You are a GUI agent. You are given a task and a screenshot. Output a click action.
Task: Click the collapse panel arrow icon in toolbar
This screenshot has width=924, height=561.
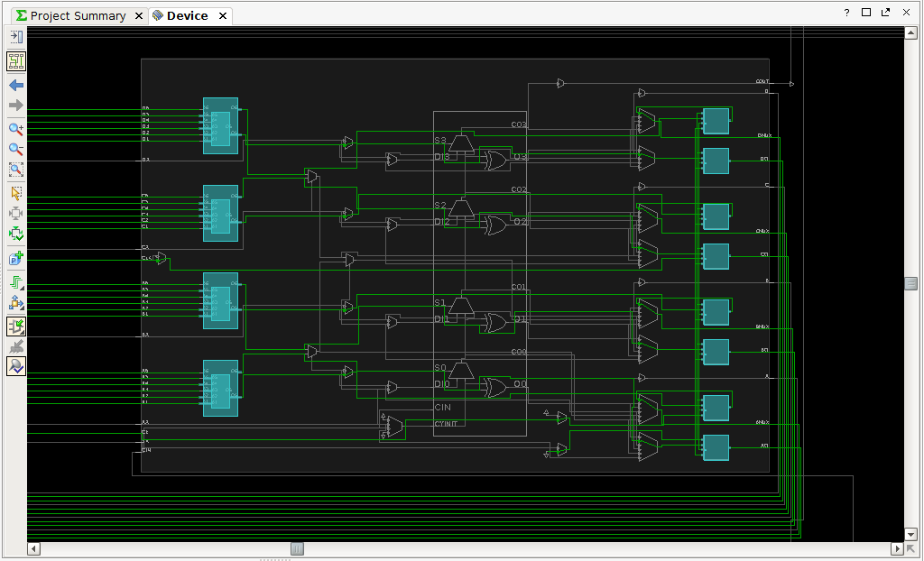tap(16, 37)
